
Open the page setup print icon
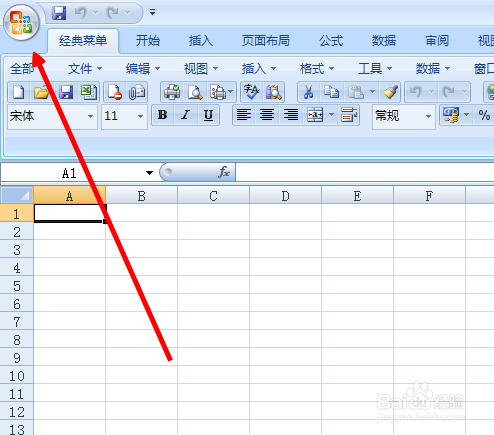coord(218,92)
